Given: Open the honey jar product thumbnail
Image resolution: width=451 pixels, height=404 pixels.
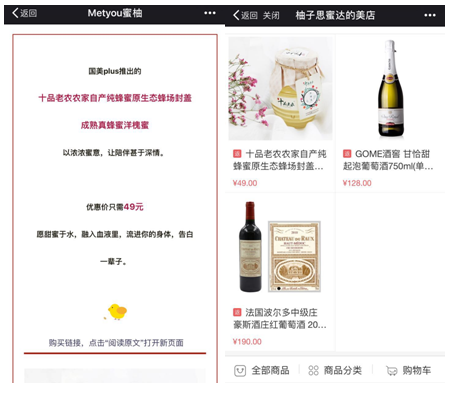Looking at the screenshot, I should pos(280,88).
